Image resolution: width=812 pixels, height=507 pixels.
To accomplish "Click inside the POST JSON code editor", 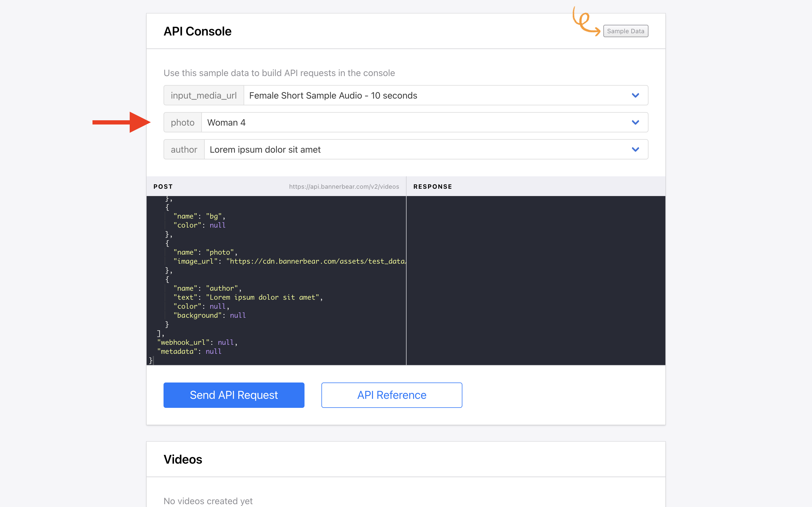I will pos(302,235).
